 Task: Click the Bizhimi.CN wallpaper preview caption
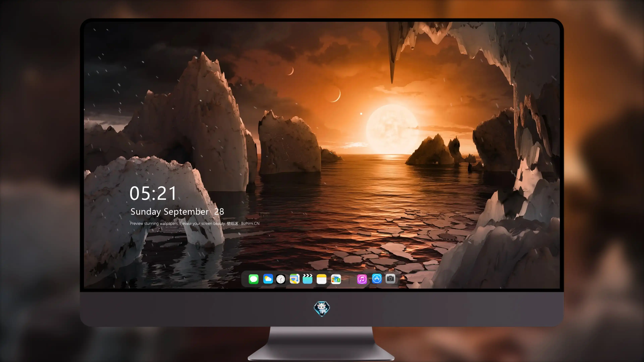point(195,223)
